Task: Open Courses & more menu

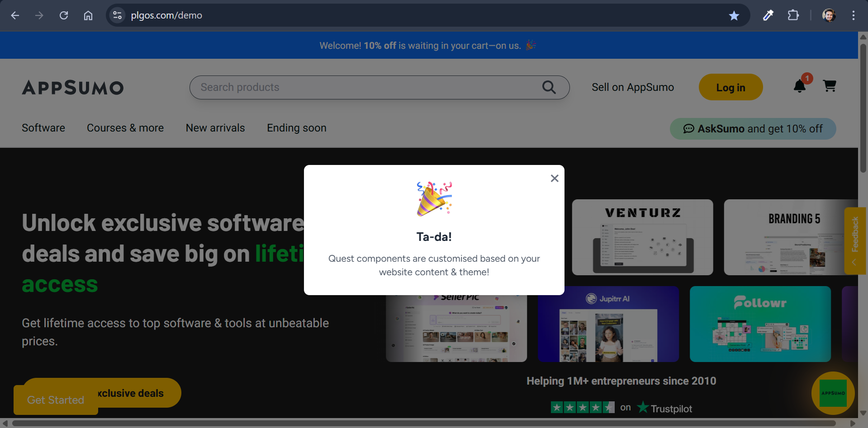Action: coord(125,128)
